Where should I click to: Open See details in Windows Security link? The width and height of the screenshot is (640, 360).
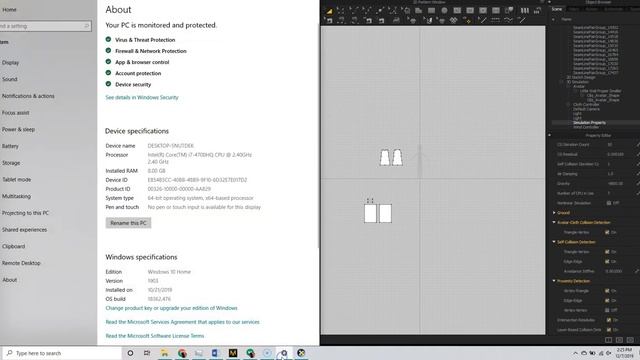coord(142,98)
